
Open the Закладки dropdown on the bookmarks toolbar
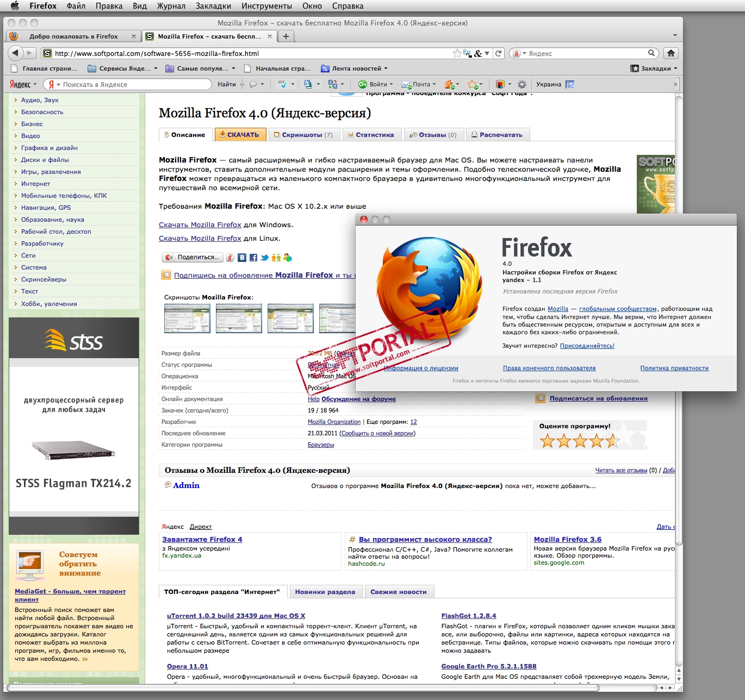(654, 68)
